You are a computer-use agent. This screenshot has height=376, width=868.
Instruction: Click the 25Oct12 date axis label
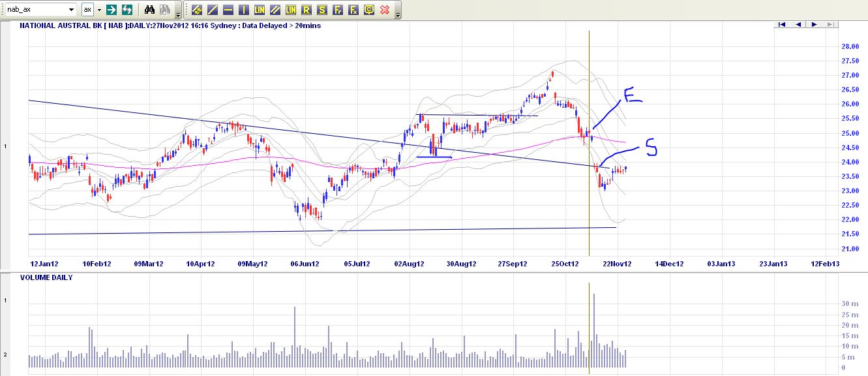(x=565, y=264)
